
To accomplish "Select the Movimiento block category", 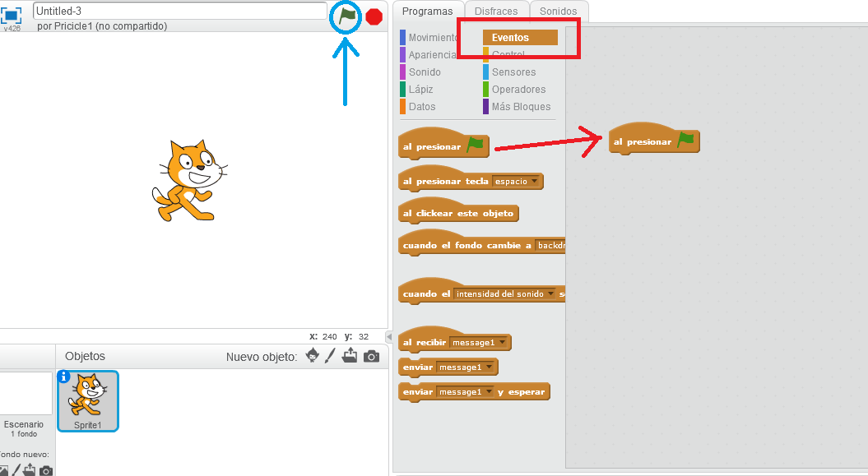I will pyautogui.click(x=429, y=38).
